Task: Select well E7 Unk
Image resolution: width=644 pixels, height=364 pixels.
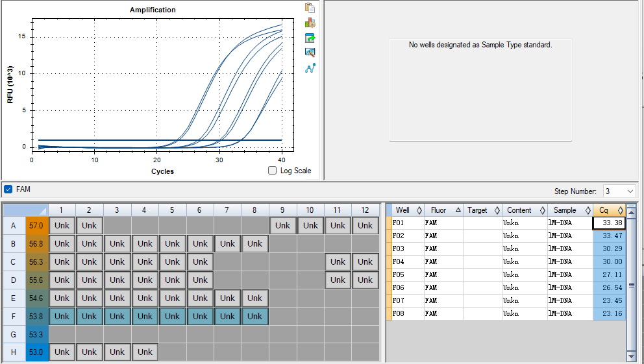Action: point(227,298)
